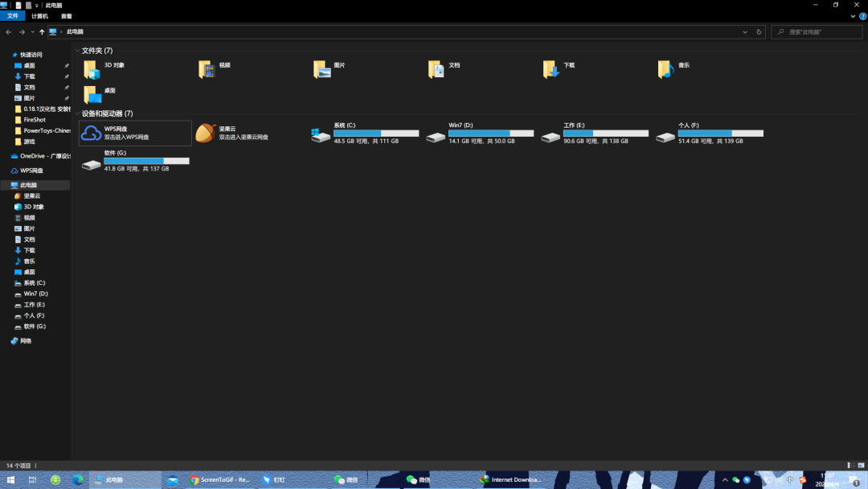
Task: Click the Win7 (D:) usage bar
Action: [491, 134]
